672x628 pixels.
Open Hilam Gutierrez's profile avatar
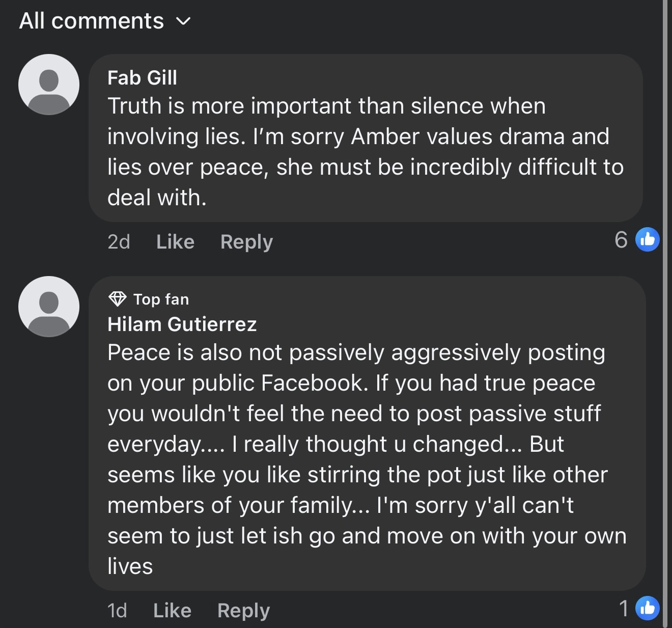[x=49, y=307]
